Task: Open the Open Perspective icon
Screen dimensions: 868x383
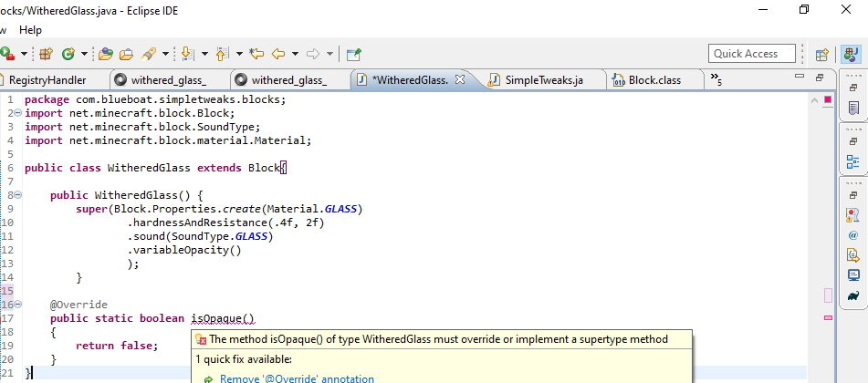Action: pyautogui.click(x=821, y=54)
